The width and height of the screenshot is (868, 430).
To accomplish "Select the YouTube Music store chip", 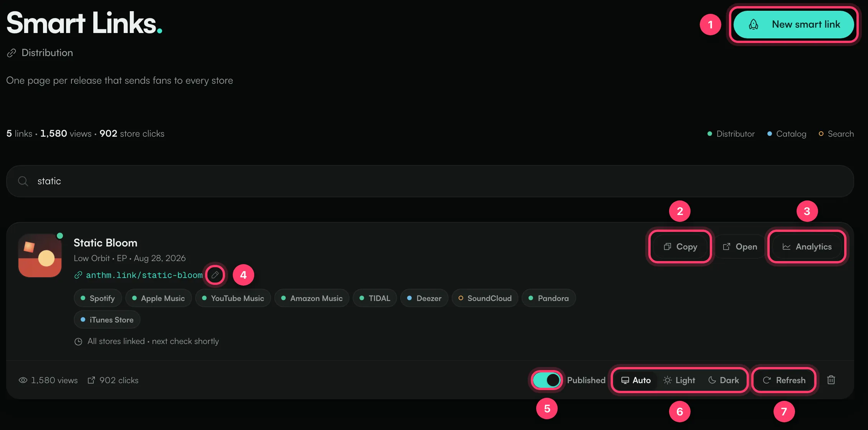I will [233, 298].
